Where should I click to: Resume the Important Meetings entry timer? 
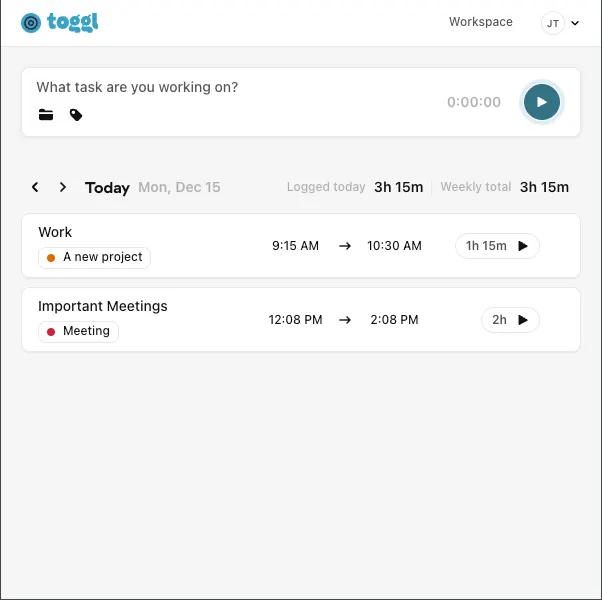[x=522, y=320]
